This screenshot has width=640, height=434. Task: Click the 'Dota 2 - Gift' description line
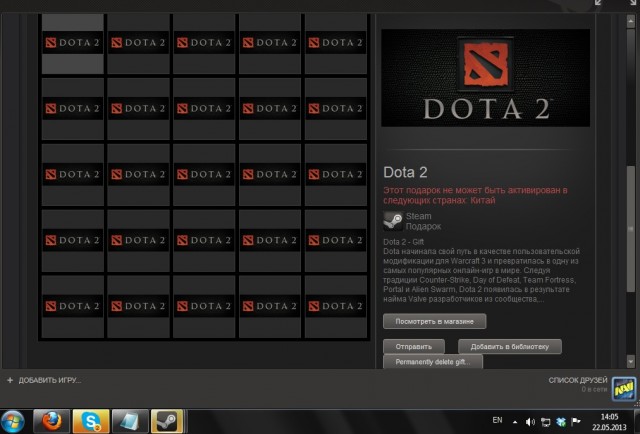tap(403, 242)
